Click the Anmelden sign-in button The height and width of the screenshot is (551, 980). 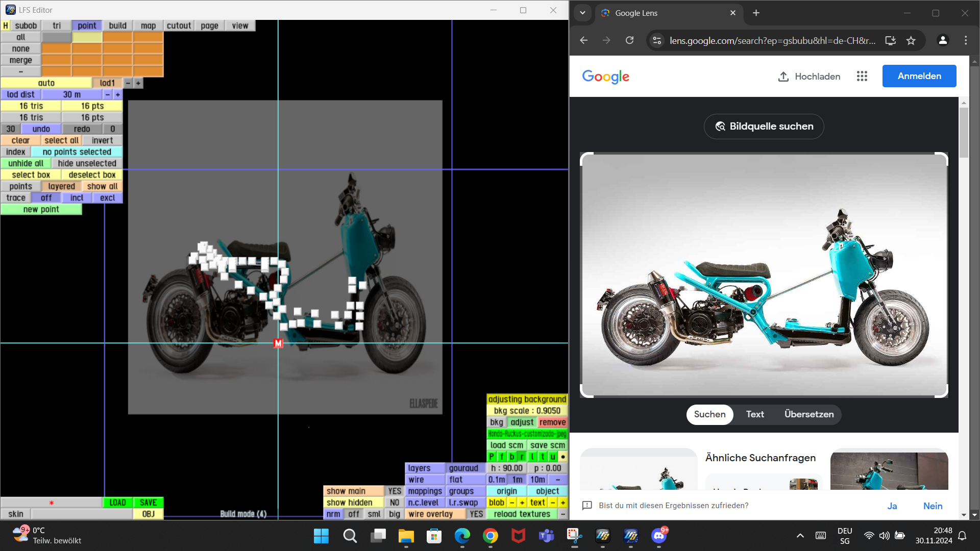[919, 76]
